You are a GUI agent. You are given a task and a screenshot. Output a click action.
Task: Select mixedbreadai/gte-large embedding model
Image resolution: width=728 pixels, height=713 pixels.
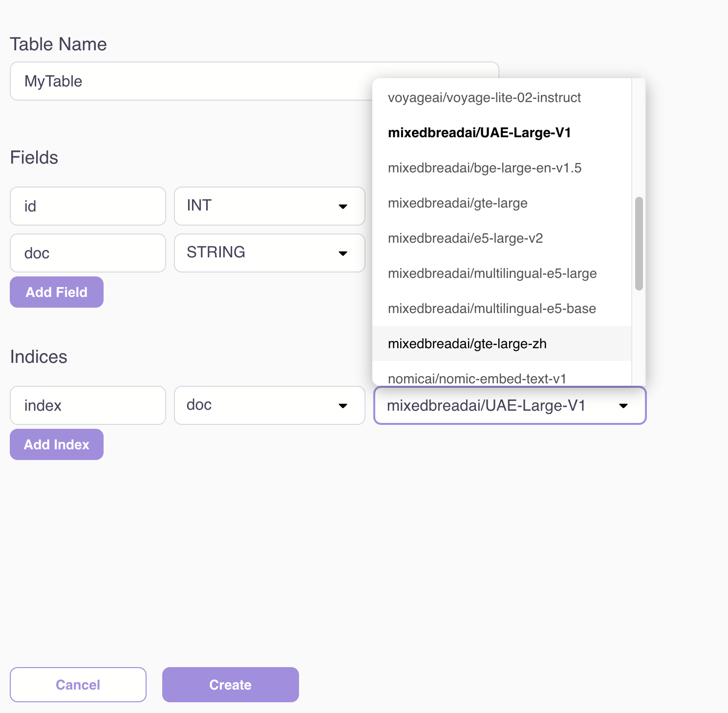click(457, 203)
